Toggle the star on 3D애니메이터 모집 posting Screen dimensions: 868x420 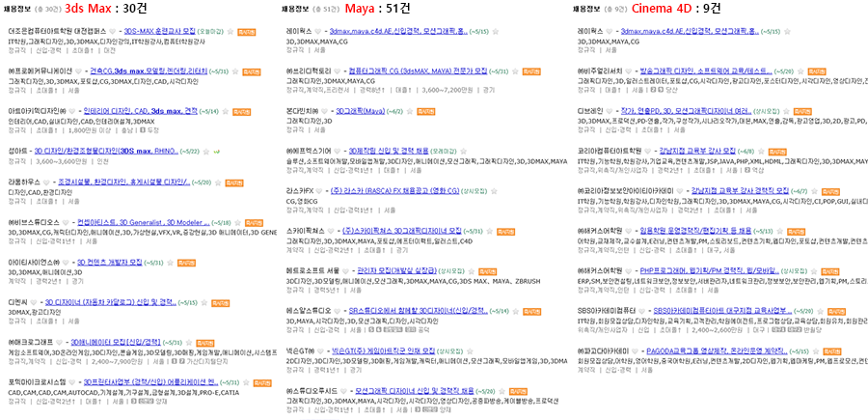(x=189, y=342)
